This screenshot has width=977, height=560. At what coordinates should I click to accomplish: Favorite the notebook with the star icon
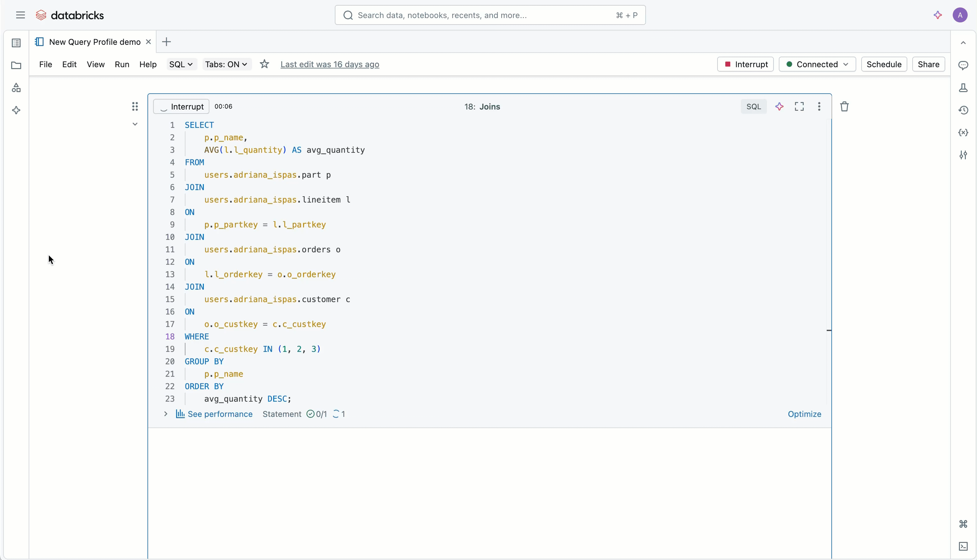coord(264,64)
